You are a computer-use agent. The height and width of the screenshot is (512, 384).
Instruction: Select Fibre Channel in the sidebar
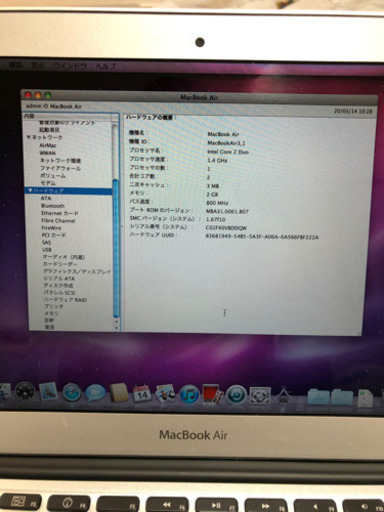point(58,221)
